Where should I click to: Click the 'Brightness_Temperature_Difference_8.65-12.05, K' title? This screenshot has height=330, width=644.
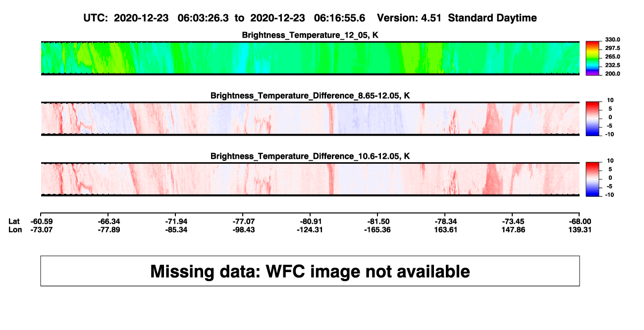[x=310, y=95]
